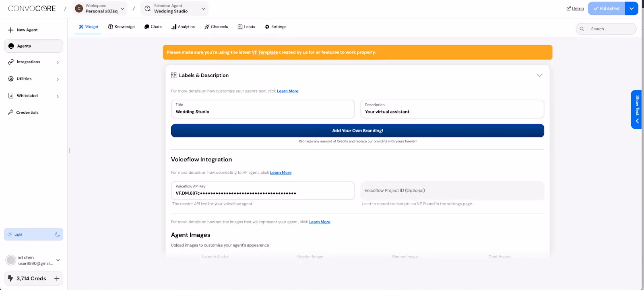The height and width of the screenshot is (290, 644).
Task: Click the ConvoCore logo
Action: [32, 8]
